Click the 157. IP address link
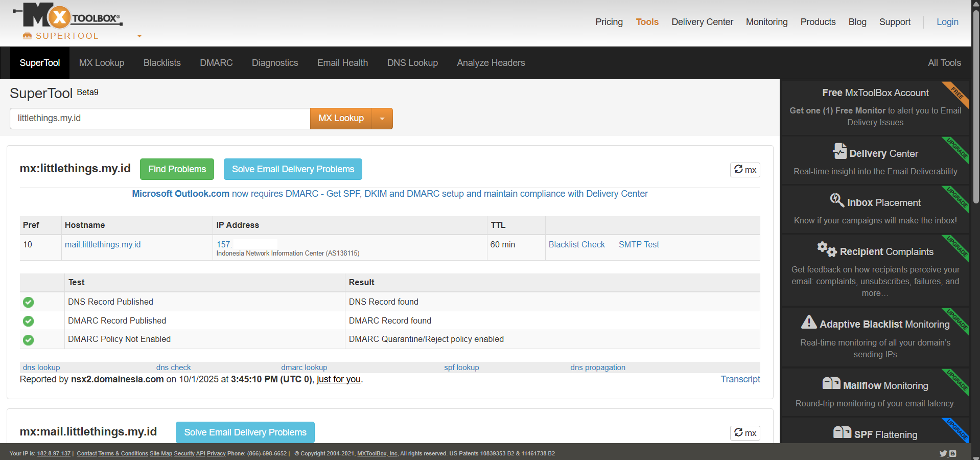This screenshot has width=980, height=460. point(224,244)
